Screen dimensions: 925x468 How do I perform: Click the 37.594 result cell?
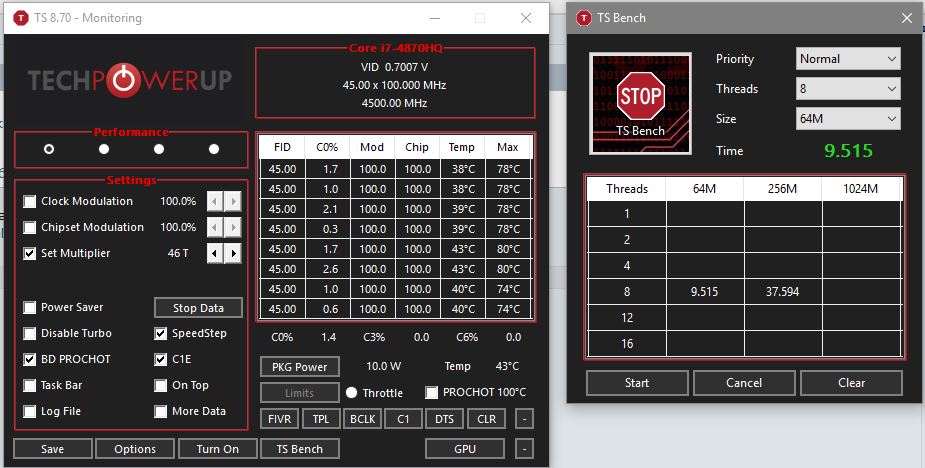[783, 292]
